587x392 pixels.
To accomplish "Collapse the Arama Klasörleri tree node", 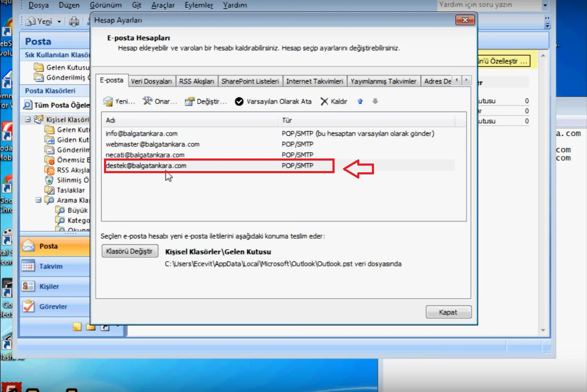I will pyautogui.click(x=39, y=200).
